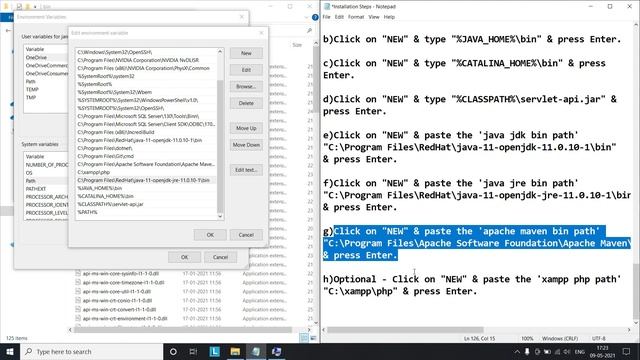Close the Edit environment variable dialog
The width and height of the screenshot is (640, 360).
261,33
